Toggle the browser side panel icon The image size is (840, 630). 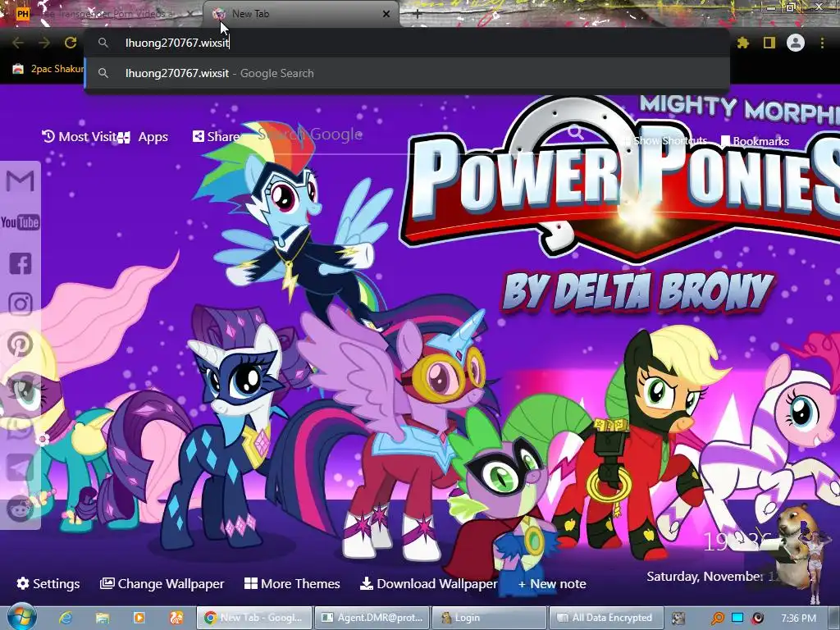769,43
